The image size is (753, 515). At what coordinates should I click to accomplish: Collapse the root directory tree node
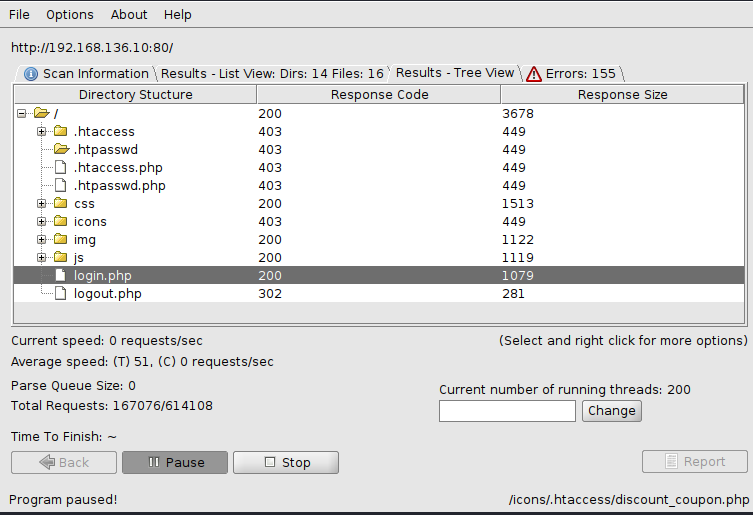pos(22,114)
